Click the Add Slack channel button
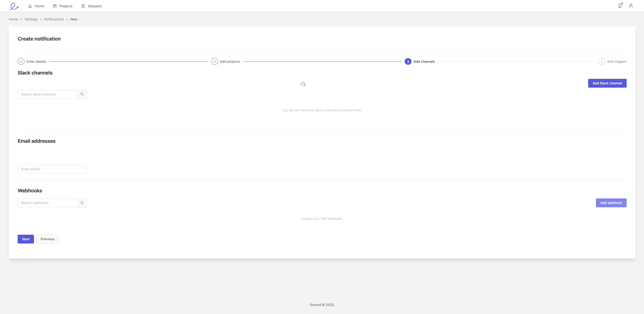 607,83
